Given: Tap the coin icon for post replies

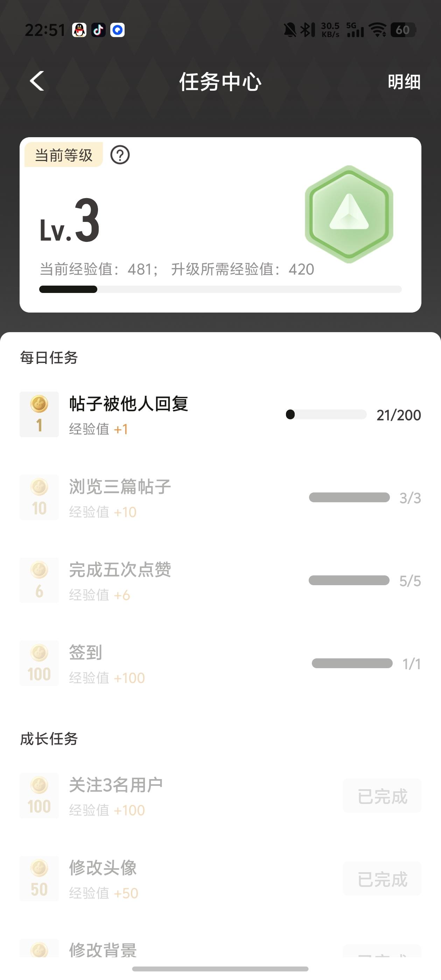Looking at the screenshot, I should [39, 414].
